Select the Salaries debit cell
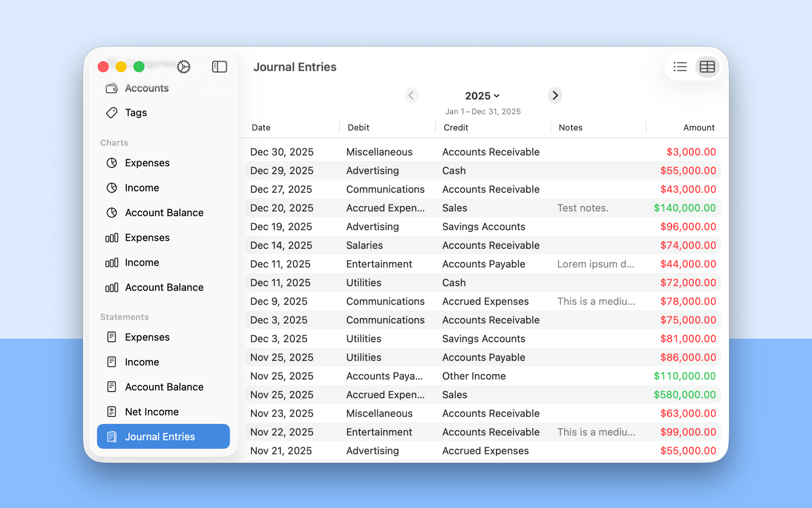812x508 pixels. [x=364, y=245]
